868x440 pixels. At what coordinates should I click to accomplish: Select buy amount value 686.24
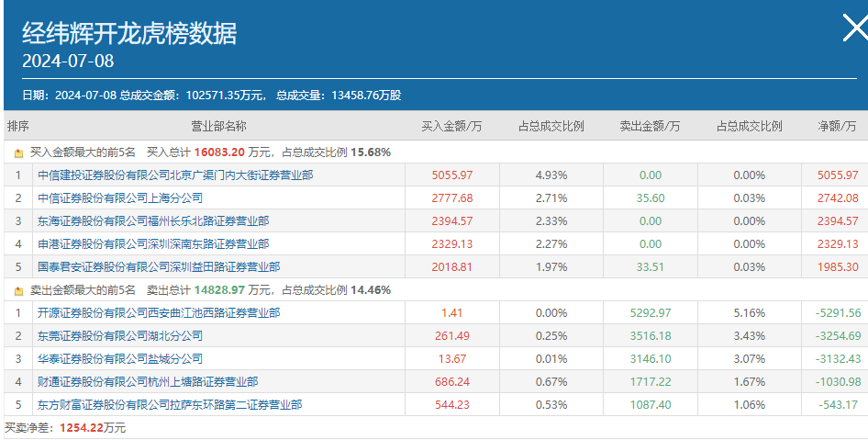[452, 382]
